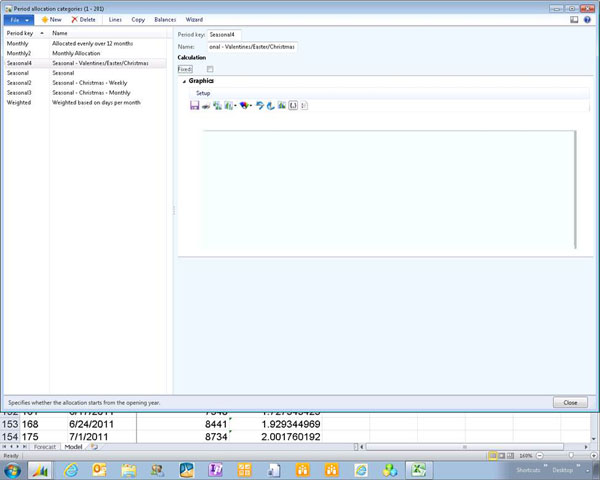Viewport: 600px width, 480px height.
Task: Open help with the blue question mark icon
Action: (x=587, y=20)
